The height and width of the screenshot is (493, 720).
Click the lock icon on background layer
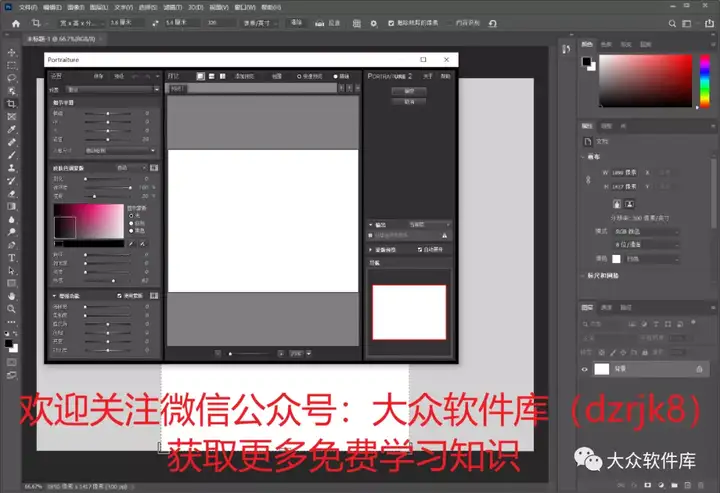click(699, 369)
